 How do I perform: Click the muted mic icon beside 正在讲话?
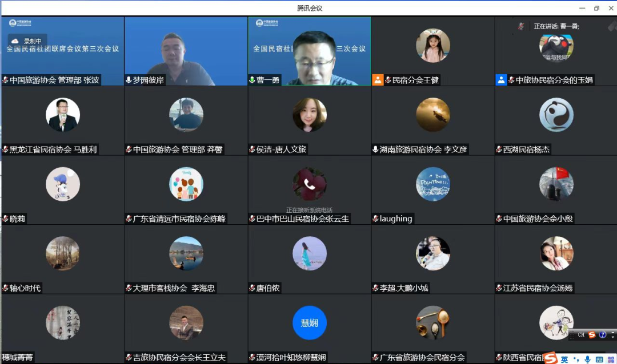[521, 26]
